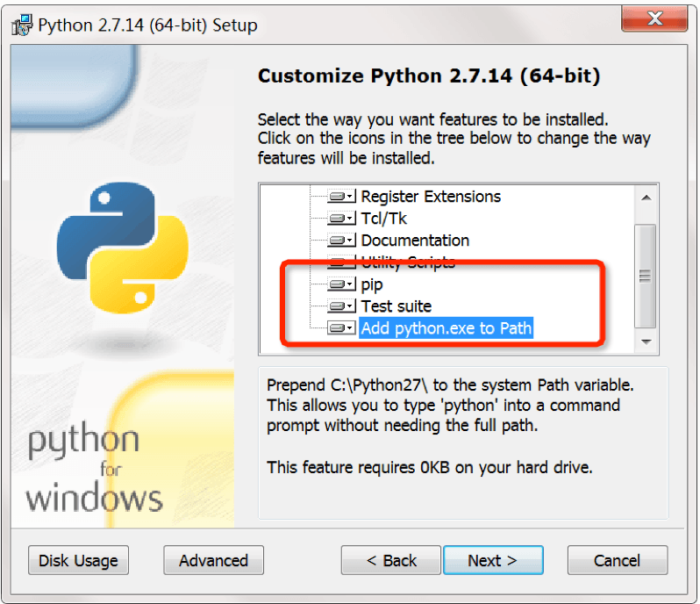700x604 pixels.
Task: Close the setup window with X
Action: click(654, 18)
